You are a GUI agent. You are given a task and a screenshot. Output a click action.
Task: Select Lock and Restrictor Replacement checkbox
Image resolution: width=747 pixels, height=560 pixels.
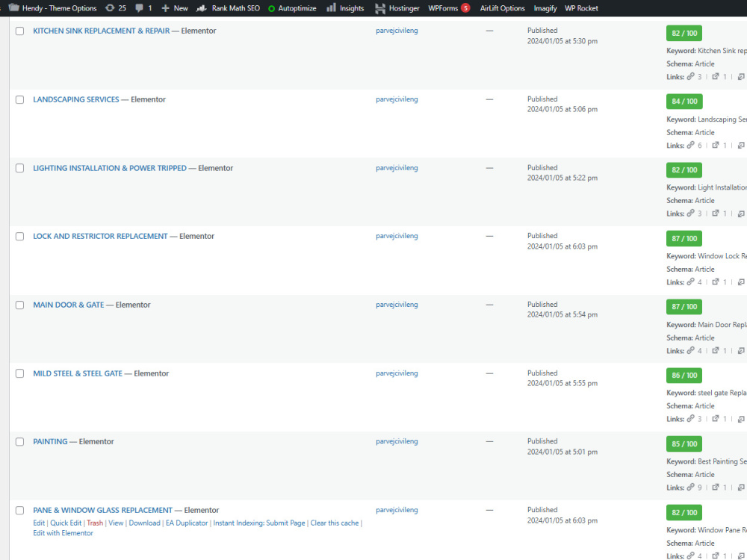pyautogui.click(x=19, y=236)
